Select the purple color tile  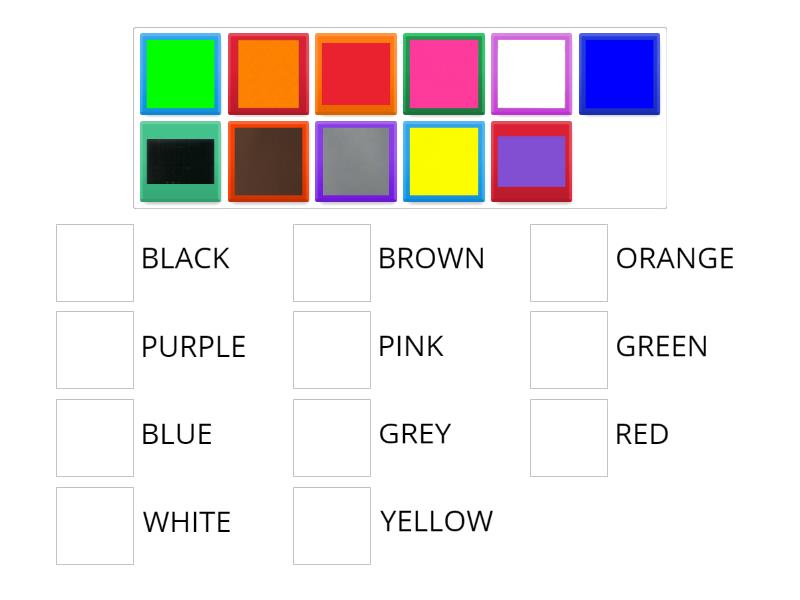click(x=530, y=160)
